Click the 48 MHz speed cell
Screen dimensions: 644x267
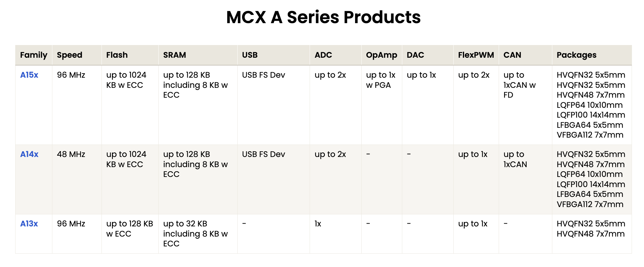coord(77,180)
